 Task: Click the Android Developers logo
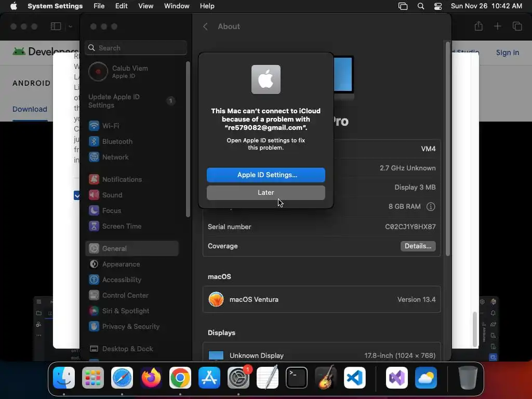[x=46, y=51]
